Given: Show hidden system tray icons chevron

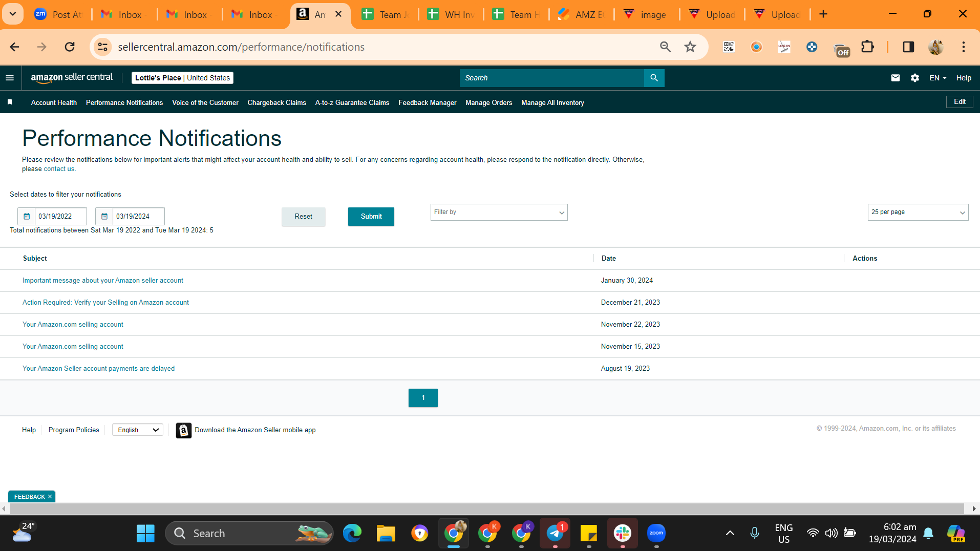Looking at the screenshot, I should (x=730, y=533).
